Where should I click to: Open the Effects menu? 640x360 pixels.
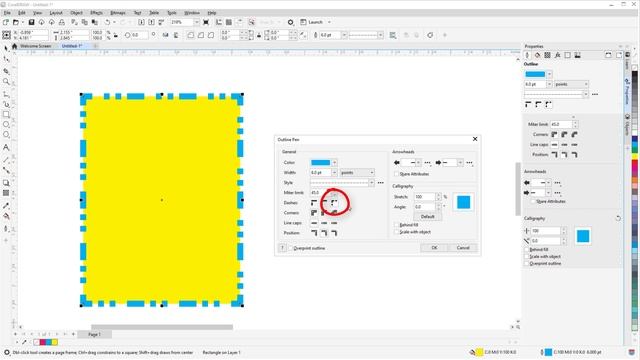(96, 13)
